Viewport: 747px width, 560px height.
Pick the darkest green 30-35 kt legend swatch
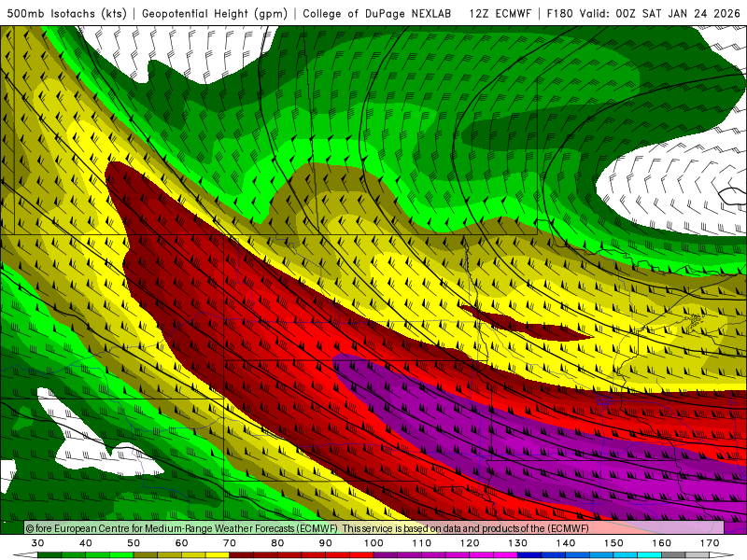[x=49, y=555]
